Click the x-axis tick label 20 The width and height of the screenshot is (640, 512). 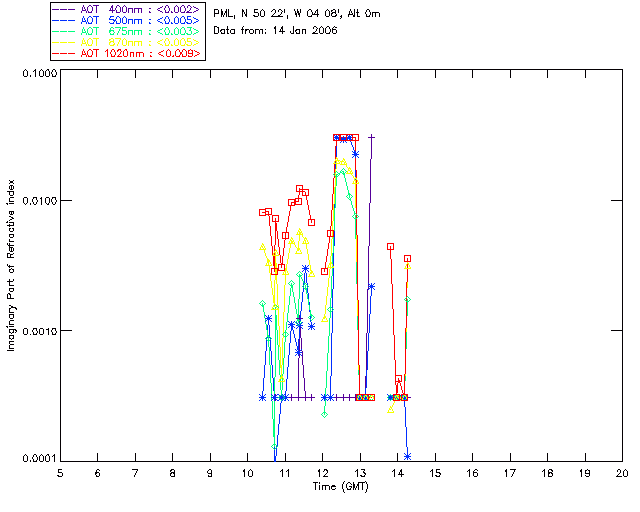click(622, 473)
